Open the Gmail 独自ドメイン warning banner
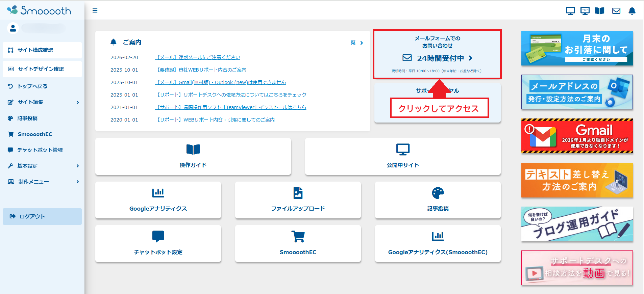Image resolution: width=644 pixels, height=294 pixels. (577, 136)
